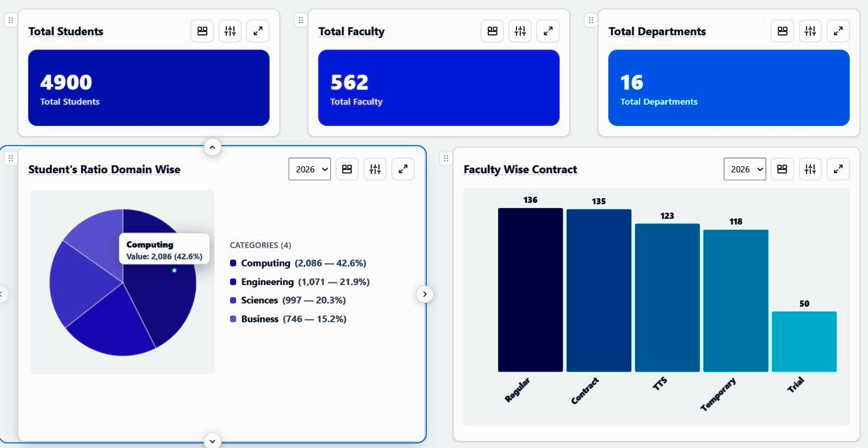This screenshot has width=868, height=448.
Task: Toggle Sciences category in pie legend
Action: (x=288, y=300)
